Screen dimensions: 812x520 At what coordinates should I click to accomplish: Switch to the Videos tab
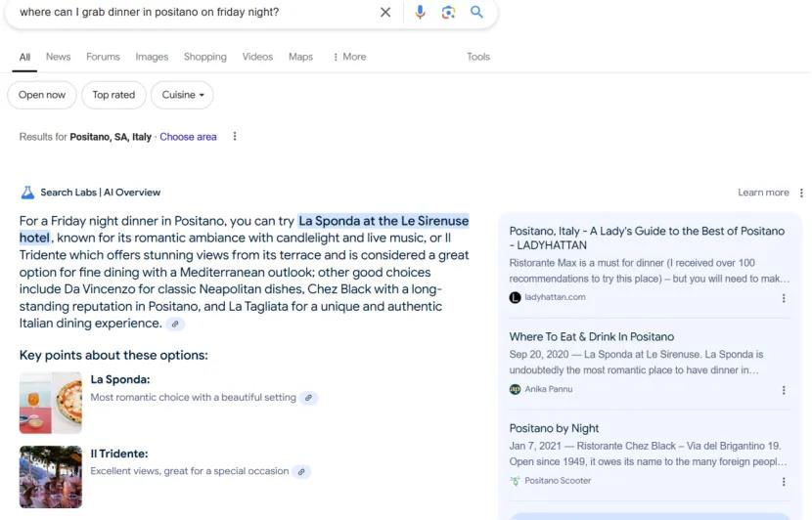257,57
